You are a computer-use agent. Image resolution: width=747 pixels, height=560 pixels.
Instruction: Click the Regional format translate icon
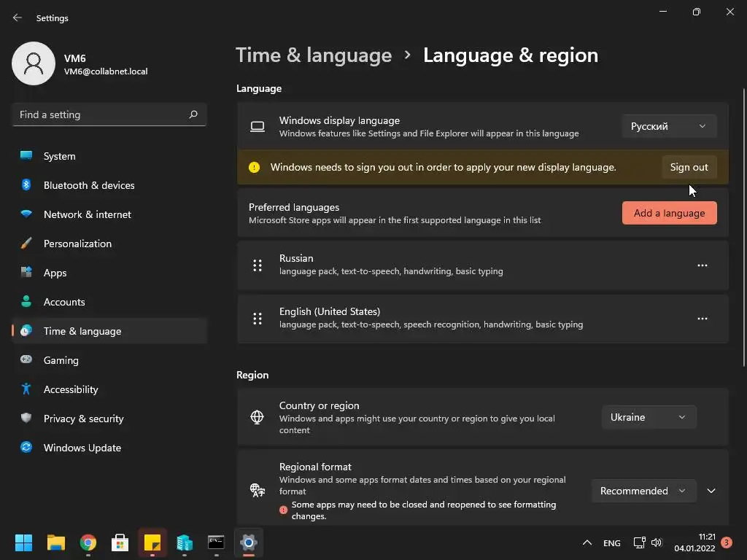(x=258, y=490)
